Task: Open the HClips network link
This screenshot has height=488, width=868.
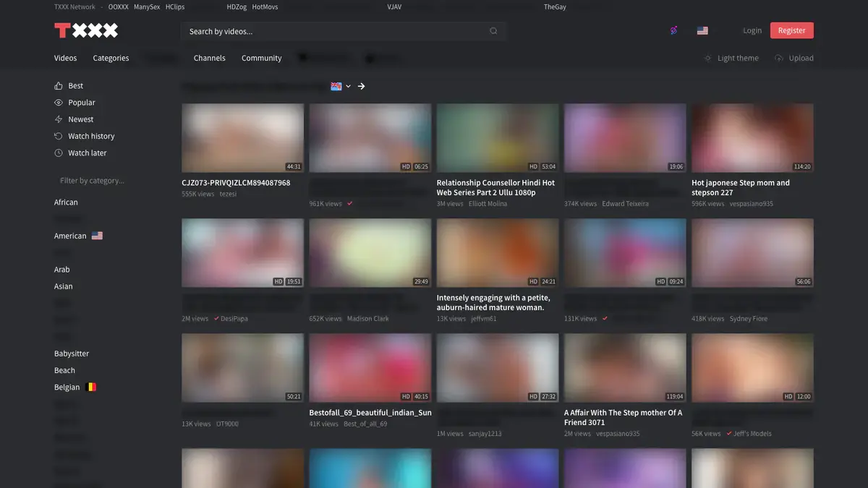Action: (x=174, y=7)
